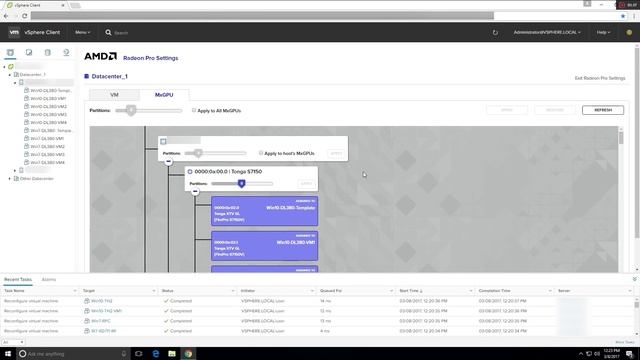The height and width of the screenshot is (360, 640).
Task: Click Exit Radeon Pro Settings link
Action: click(x=600, y=78)
